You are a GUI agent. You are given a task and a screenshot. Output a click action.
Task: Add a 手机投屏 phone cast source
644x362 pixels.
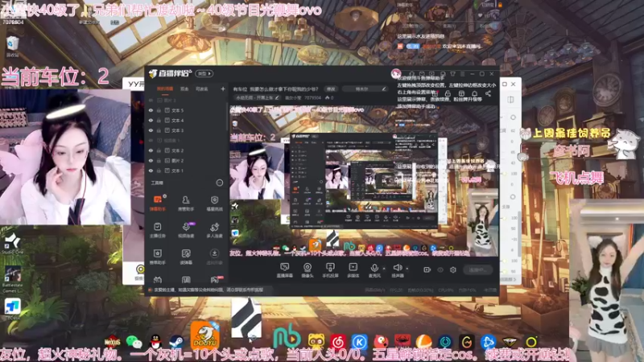[x=330, y=270]
